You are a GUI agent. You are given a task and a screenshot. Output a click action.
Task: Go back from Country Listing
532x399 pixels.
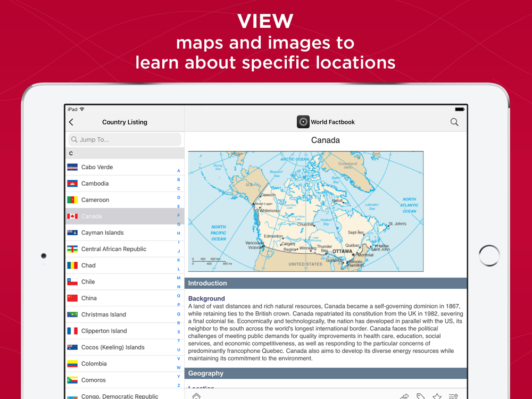coord(71,122)
